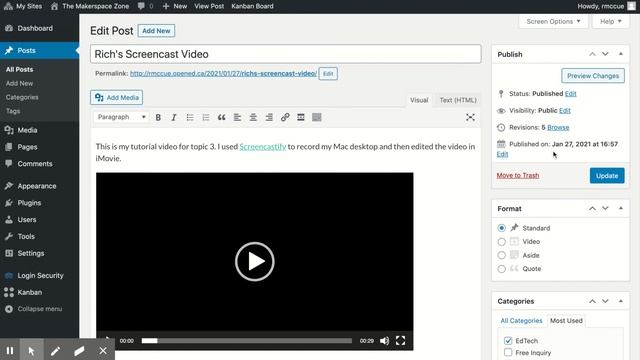The width and height of the screenshot is (640, 360).
Task: Insert or edit link icon
Action: 285,118
